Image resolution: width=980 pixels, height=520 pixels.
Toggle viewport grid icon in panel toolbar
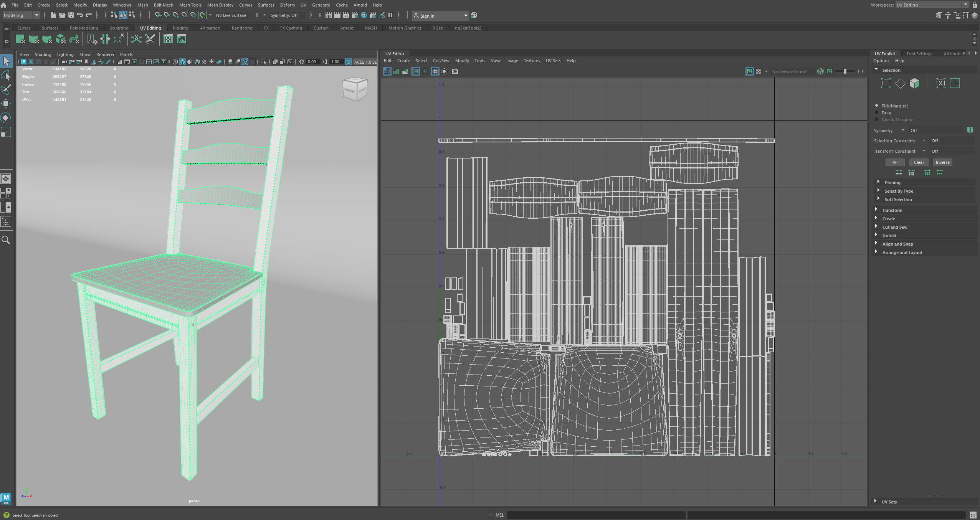pos(120,62)
